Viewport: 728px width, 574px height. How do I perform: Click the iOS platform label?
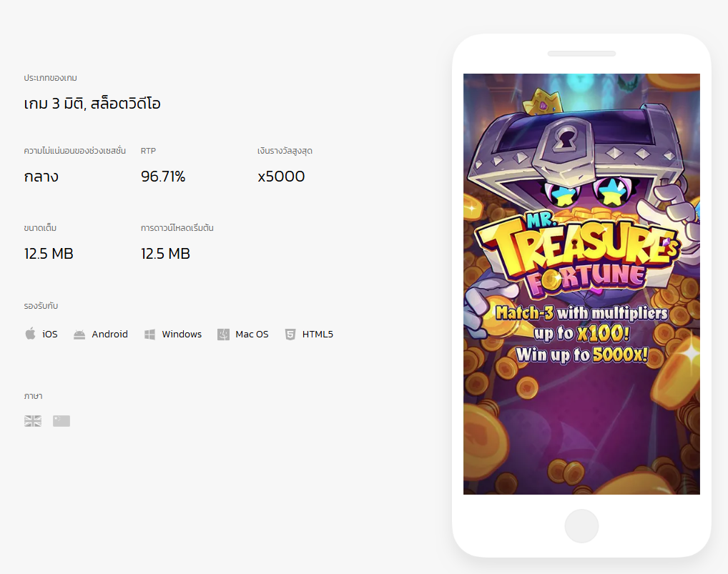49,334
